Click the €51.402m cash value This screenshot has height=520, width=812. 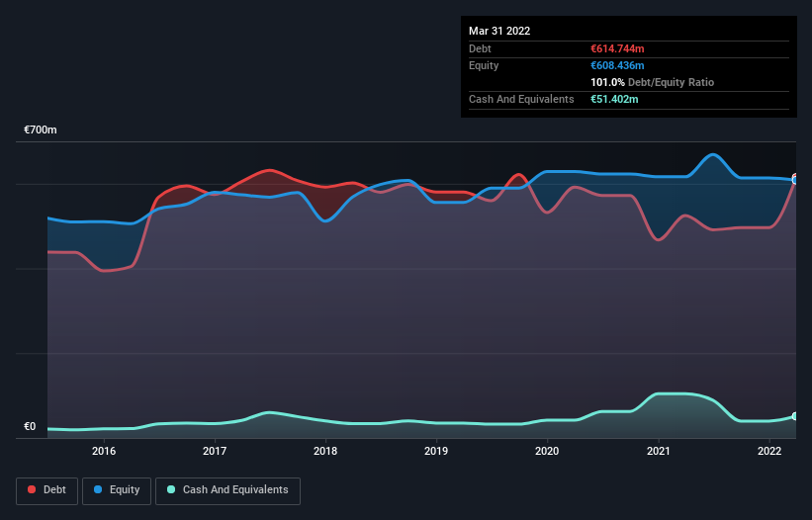coord(614,99)
